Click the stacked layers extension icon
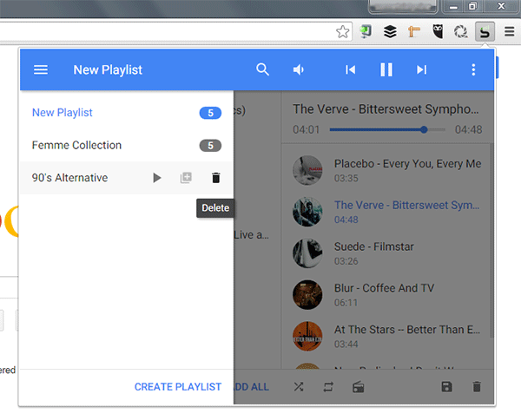 390,32
